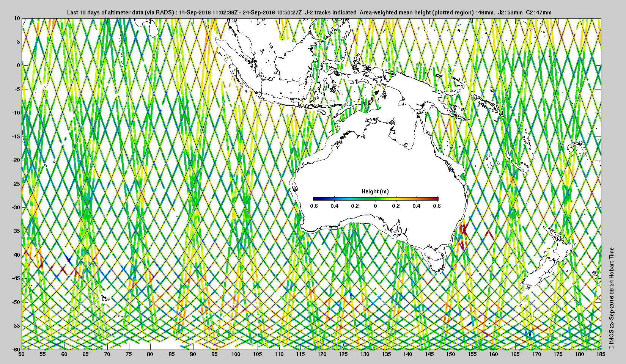This screenshot has height=364, width=626.
Task: Click longitude axis label 140
Action: pos(408,355)
